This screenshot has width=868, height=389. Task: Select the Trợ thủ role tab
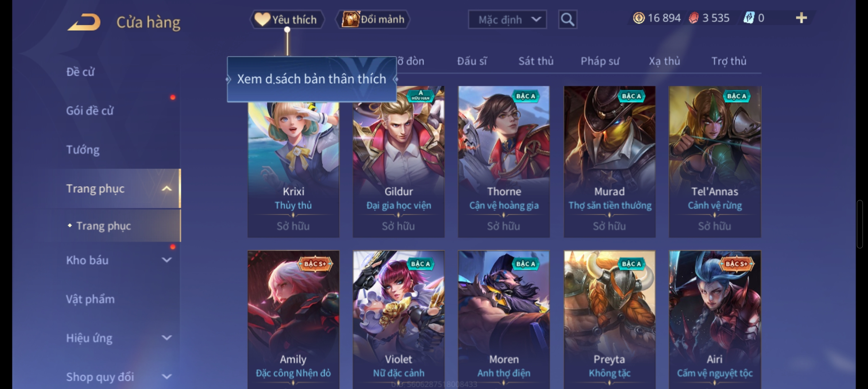click(728, 61)
